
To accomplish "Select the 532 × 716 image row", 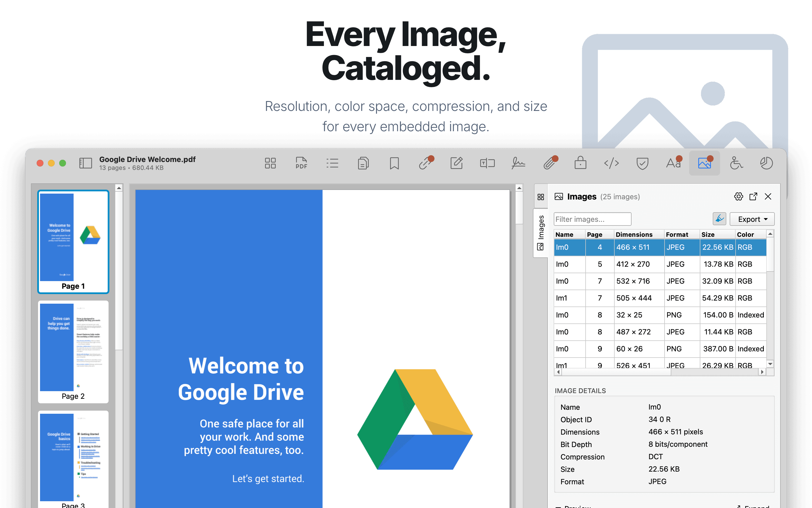I will [x=660, y=281].
